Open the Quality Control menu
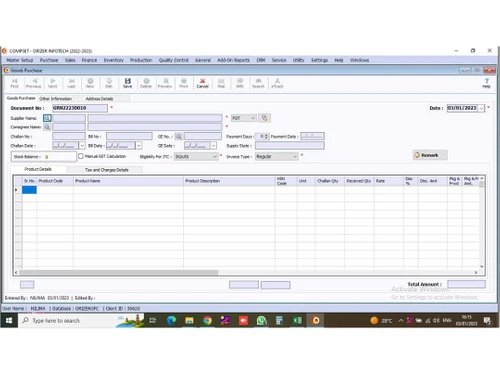 pos(174,60)
